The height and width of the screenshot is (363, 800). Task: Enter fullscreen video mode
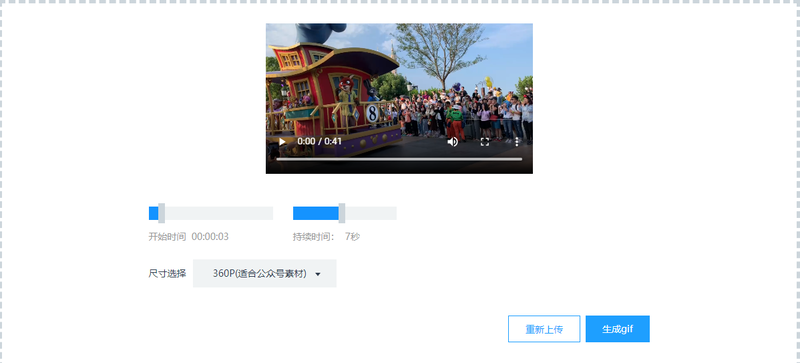[x=485, y=141]
